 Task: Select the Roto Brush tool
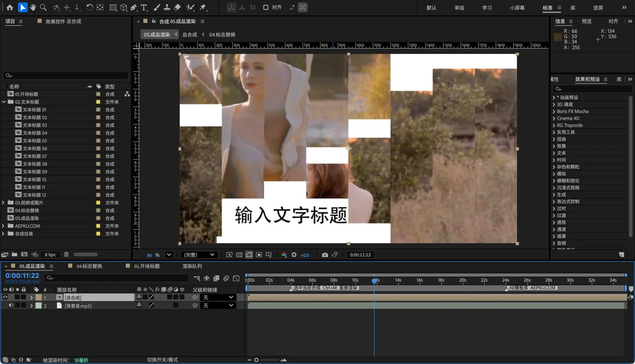(190, 7)
